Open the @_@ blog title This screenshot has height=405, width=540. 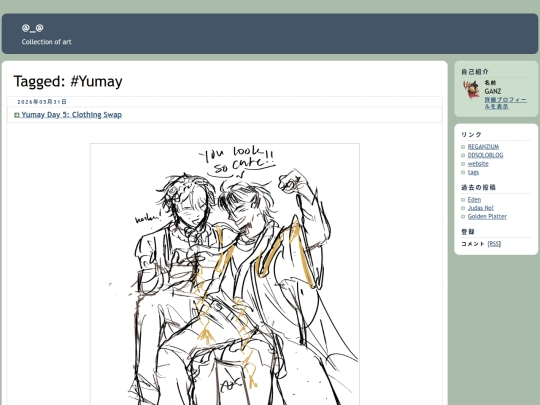pyautogui.click(x=32, y=28)
